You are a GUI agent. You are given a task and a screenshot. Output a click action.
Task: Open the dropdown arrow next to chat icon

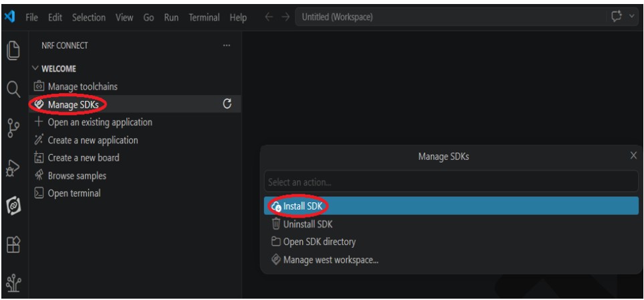coord(632,17)
